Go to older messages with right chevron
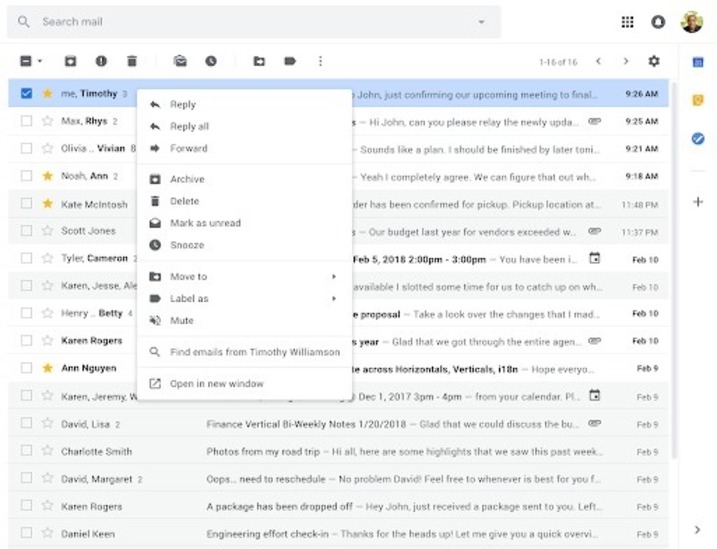Screen dimensions: 717x549 pyautogui.click(x=626, y=61)
